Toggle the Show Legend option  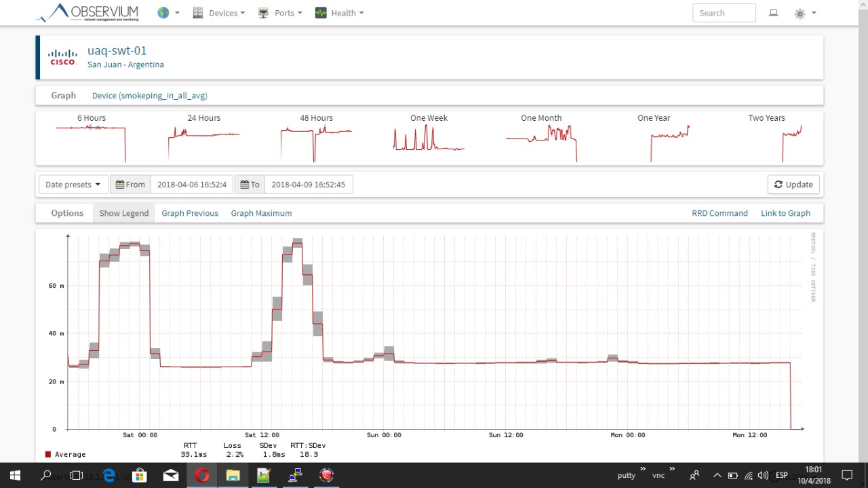click(x=123, y=213)
